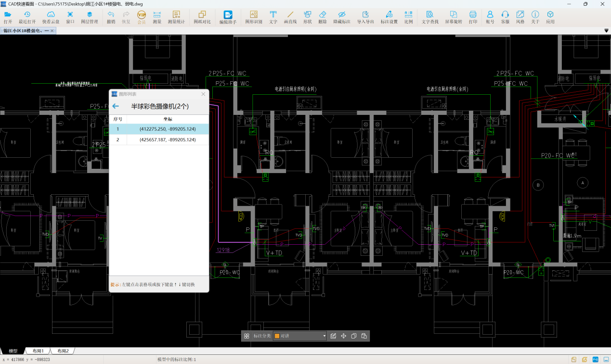
Task: Contact 客服 customer service
Action: coord(505,18)
